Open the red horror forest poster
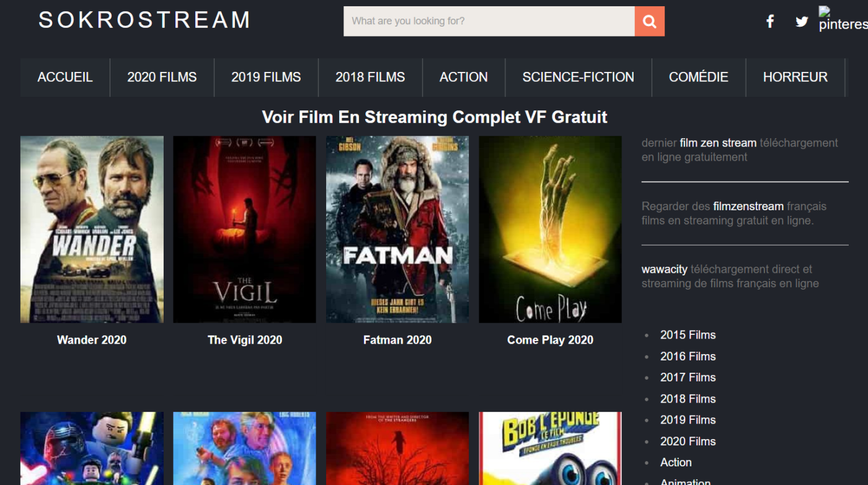This screenshot has height=485, width=868. tap(397, 448)
